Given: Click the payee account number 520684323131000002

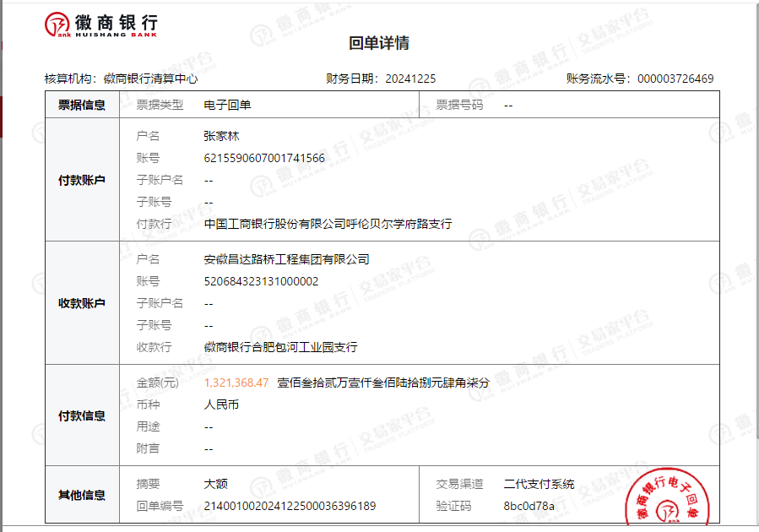Looking at the screenshot, I should (x=261, y=281).
